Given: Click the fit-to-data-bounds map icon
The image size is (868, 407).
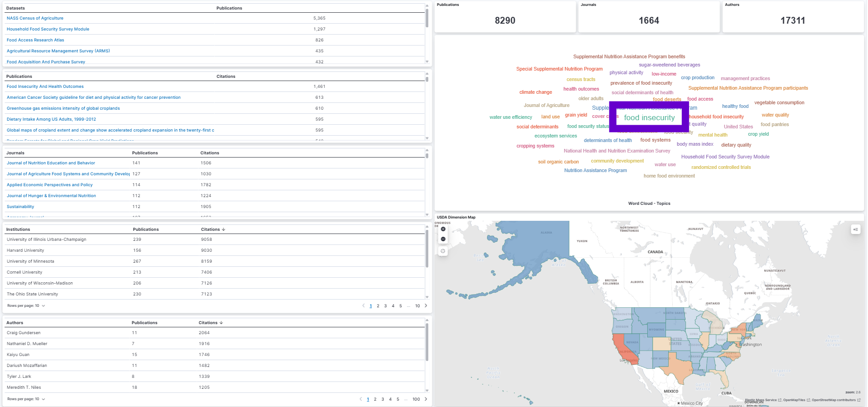Looking at the screenshot, I should click(x=443, y=251).
